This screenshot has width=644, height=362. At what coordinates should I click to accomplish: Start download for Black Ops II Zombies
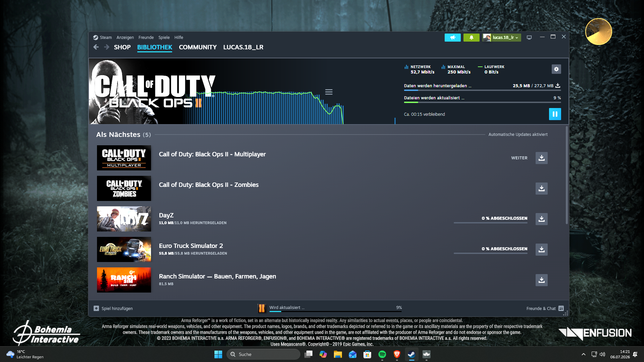click(541, 189)
